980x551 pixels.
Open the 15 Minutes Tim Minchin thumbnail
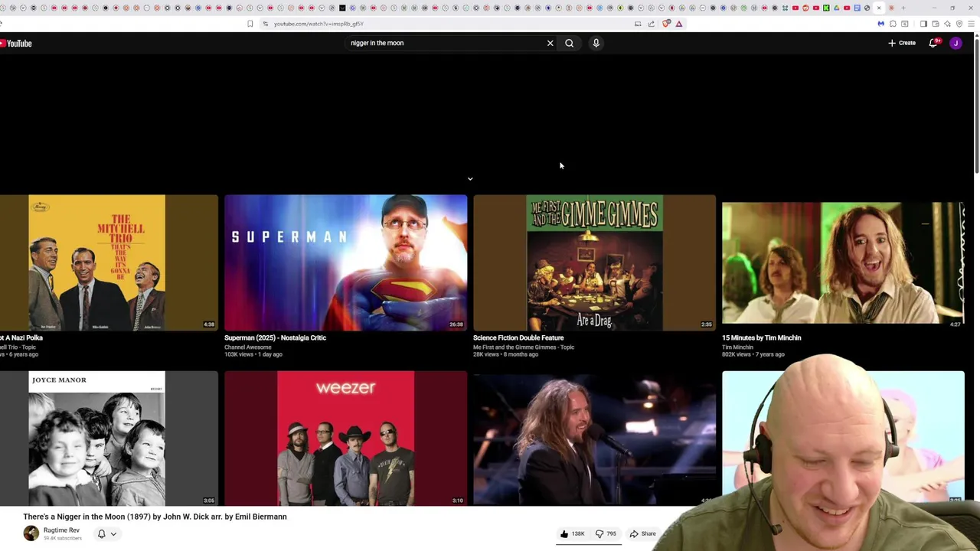(843, 262)
